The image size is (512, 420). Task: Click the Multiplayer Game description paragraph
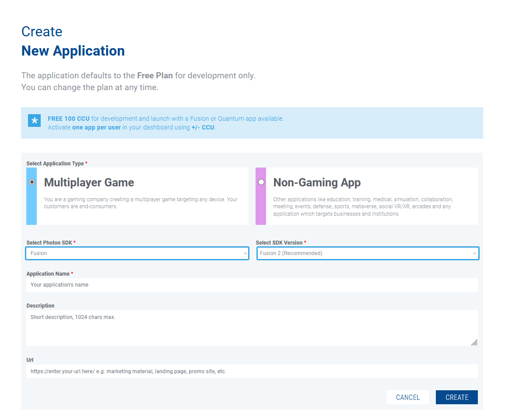(x=141, y=203)
